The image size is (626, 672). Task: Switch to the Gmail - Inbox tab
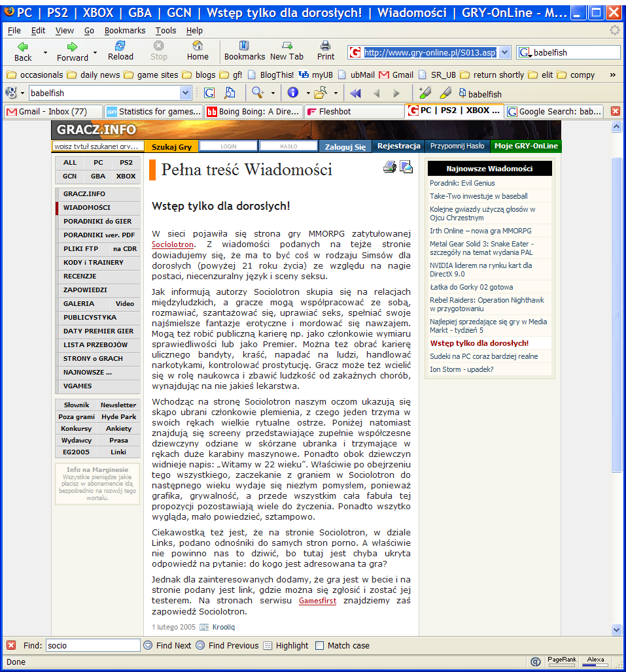coord(52,112)
